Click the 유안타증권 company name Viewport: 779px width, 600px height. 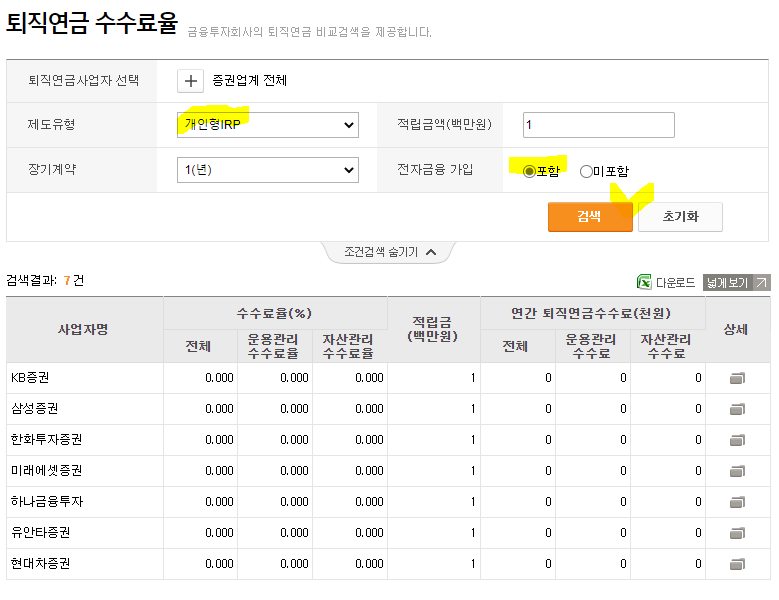(x=41, y=532)
